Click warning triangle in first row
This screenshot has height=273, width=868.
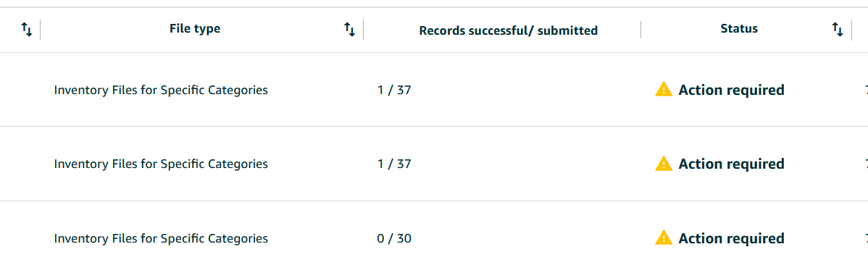pyautogui.click(x=664, y=88)
